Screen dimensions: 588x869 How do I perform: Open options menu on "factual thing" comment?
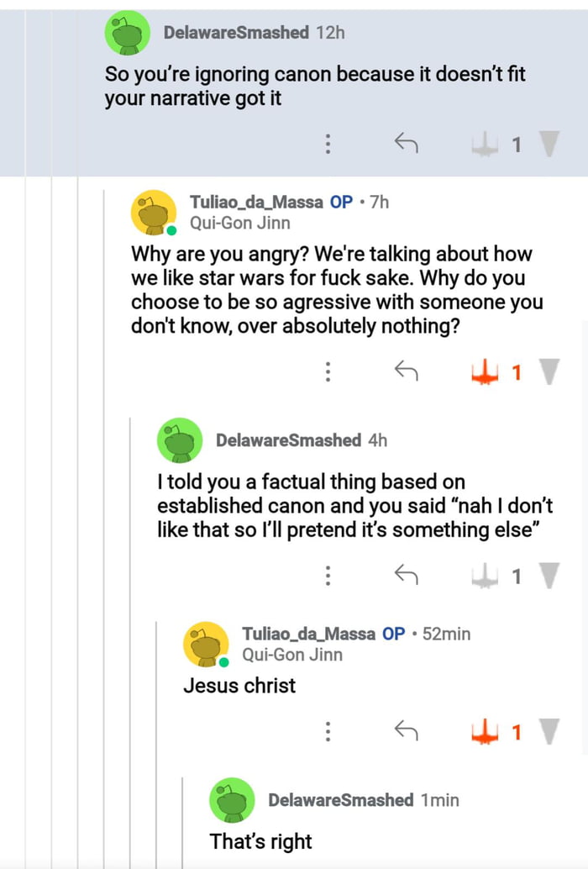328,576
